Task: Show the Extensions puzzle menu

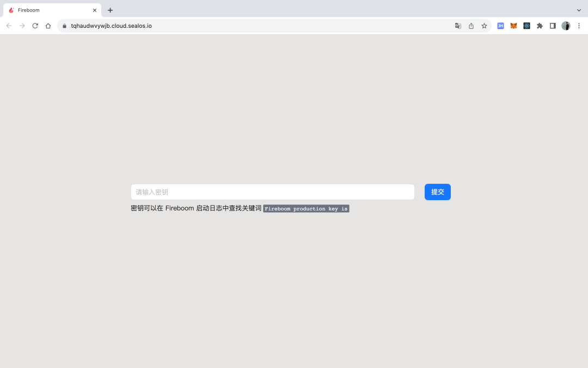Action: [540, 26]
